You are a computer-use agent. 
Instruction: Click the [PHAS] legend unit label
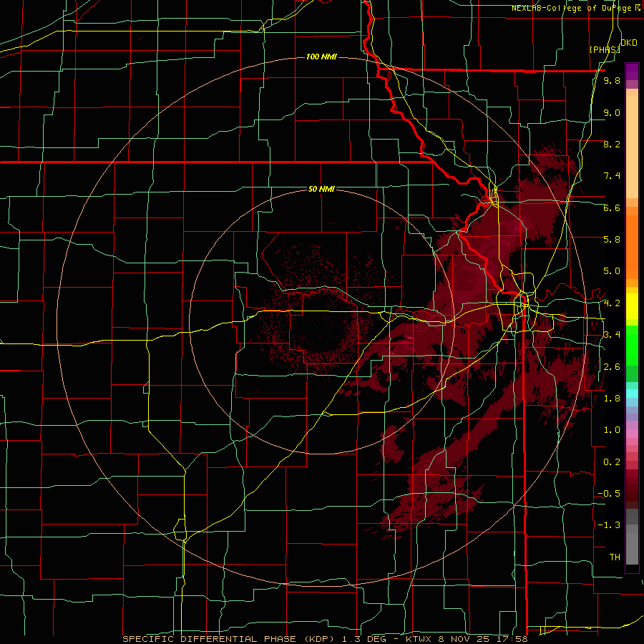[605, 49]
